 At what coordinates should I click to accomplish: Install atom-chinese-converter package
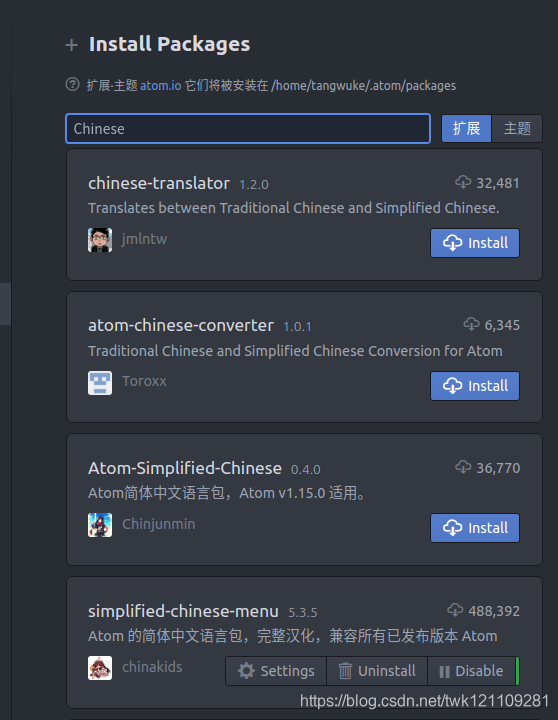475,386
